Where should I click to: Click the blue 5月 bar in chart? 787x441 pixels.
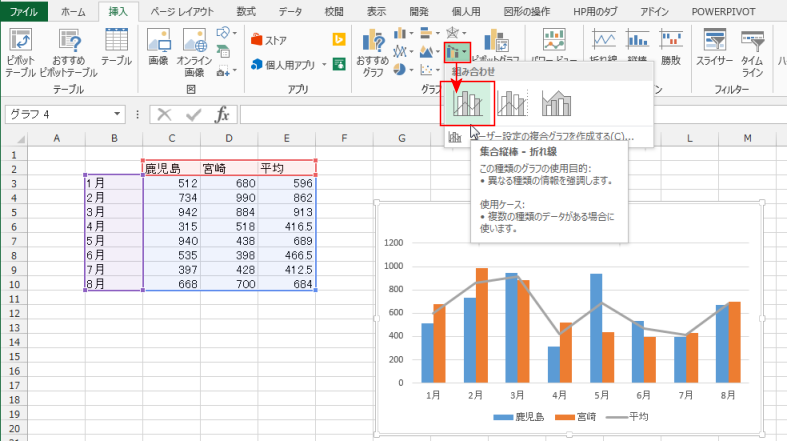pos(596,328)
